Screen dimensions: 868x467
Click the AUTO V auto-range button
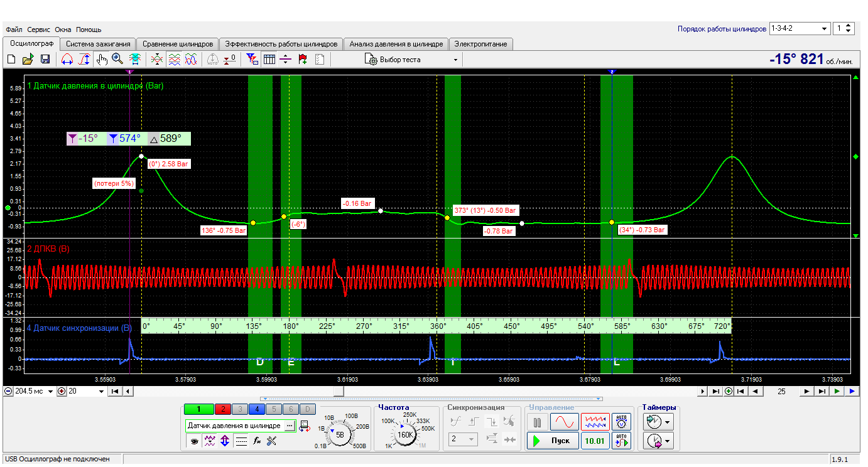tap(621, 421)
